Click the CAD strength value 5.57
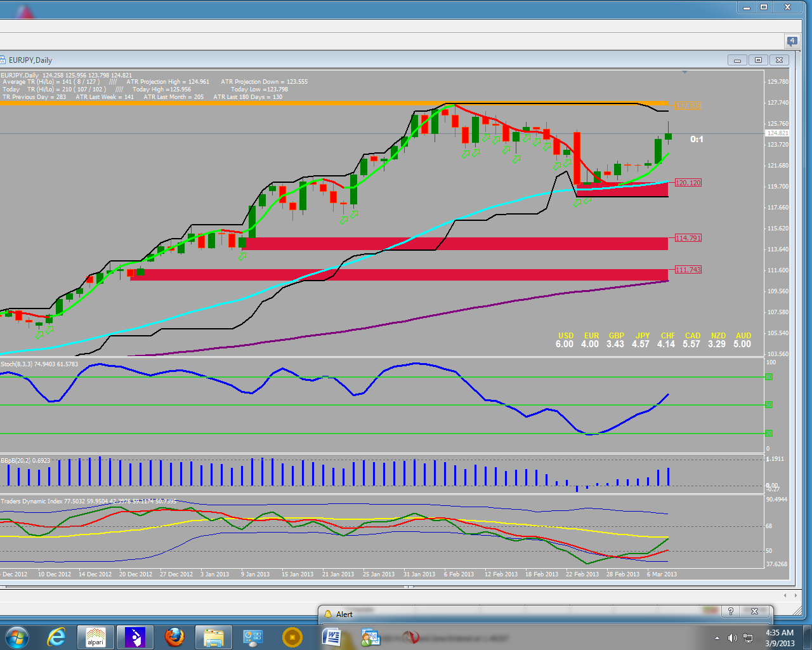 (x=691, y=344)
